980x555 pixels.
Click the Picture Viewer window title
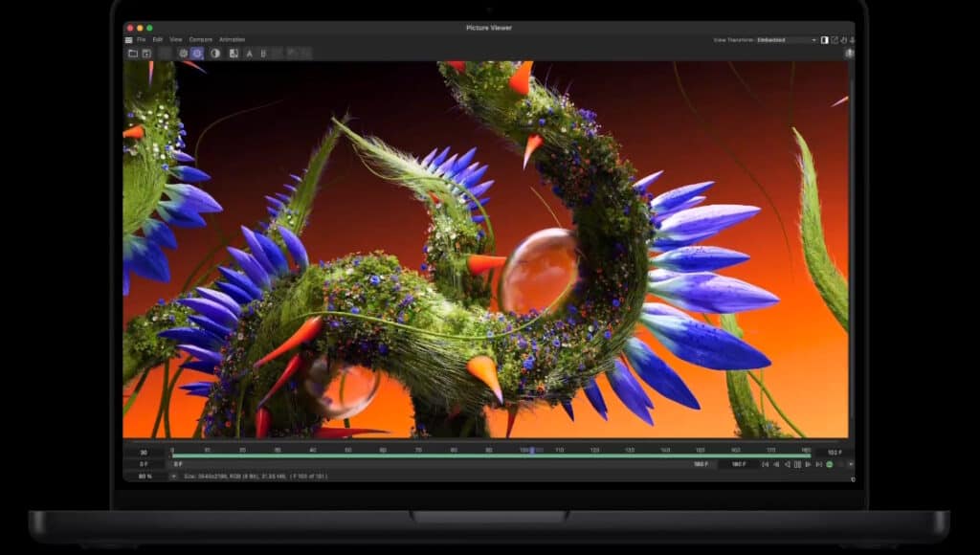pyautogui.click(x=489, y=28)
